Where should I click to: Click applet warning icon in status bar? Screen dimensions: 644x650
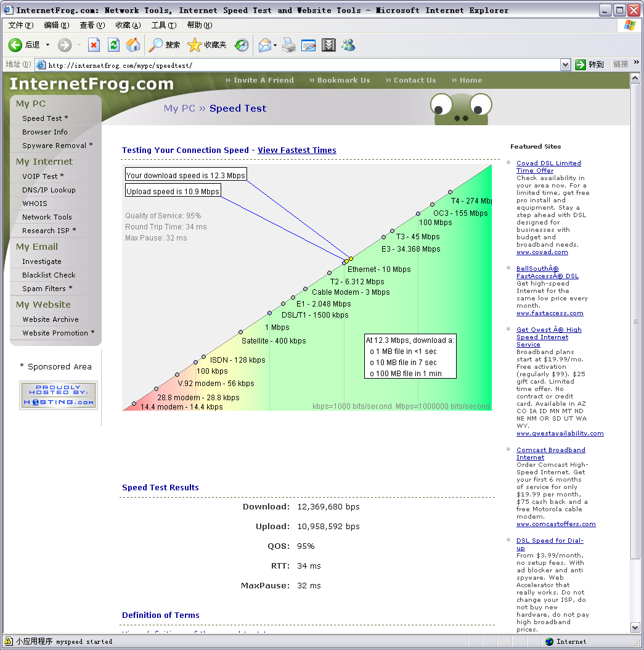click(8, 641)
